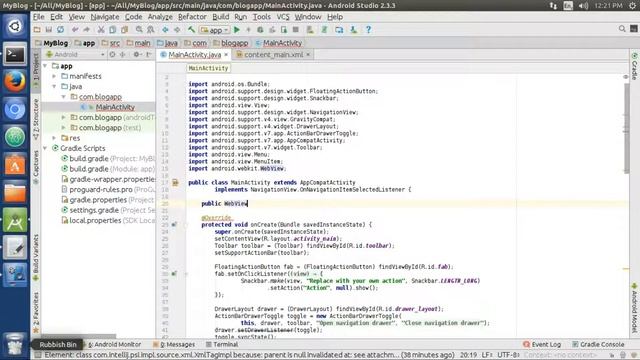Viewport: 640px width, 360px height.
Task: Click the Scroll from Source target icon
Action: coord(112,54)
